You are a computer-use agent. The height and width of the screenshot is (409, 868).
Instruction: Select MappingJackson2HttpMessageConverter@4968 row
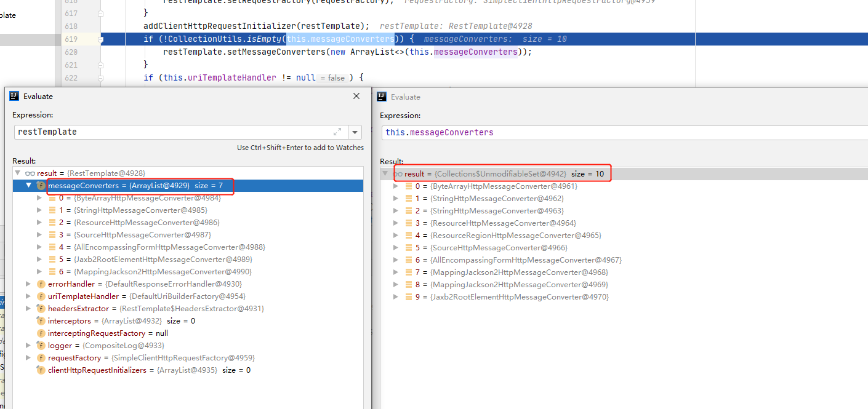click(x=624, y=272)
